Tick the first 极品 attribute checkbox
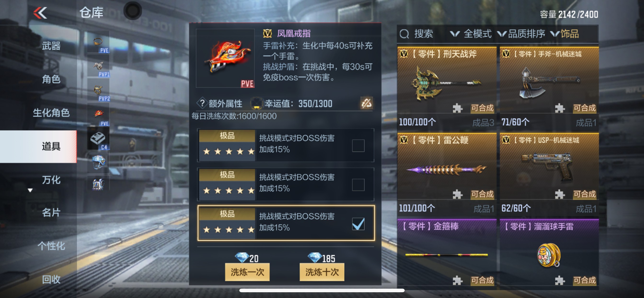644x298 pixels. click(358, 145)
